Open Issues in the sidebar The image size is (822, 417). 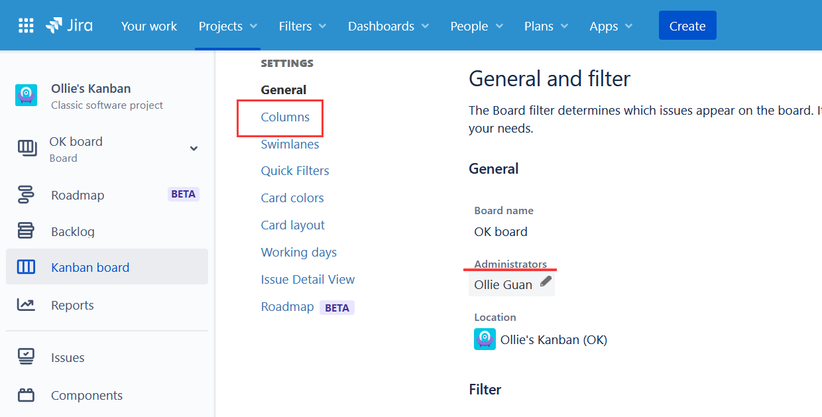68,358
